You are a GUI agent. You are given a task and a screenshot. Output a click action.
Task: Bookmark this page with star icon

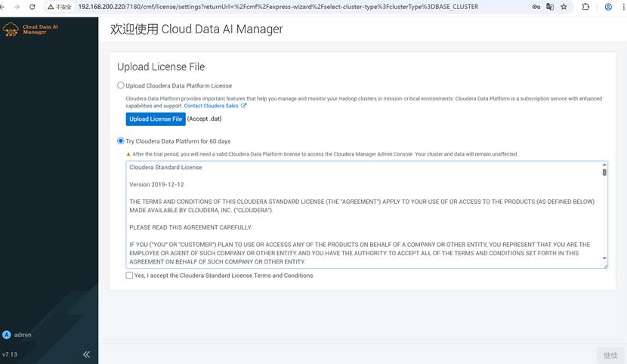(x=564, y=7)
